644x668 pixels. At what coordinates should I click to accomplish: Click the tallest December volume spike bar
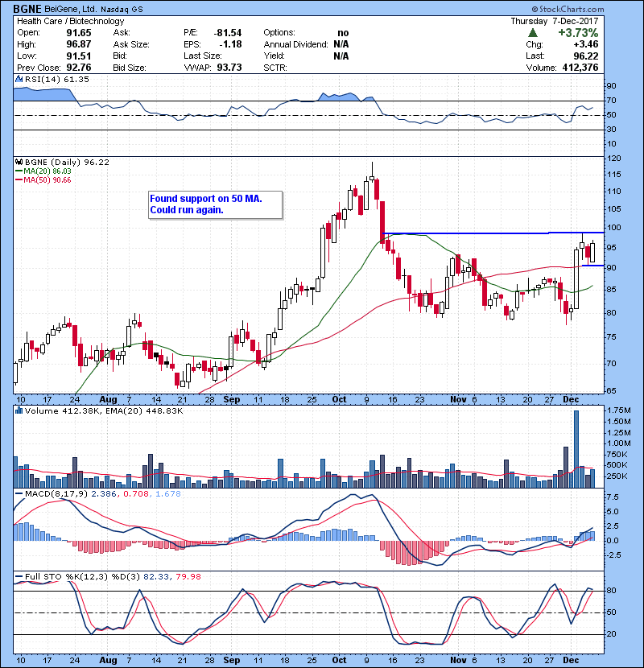click(576, 449)
